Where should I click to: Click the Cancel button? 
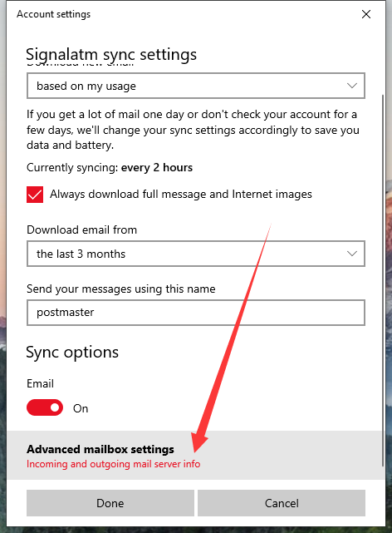(x=282, y=503)
